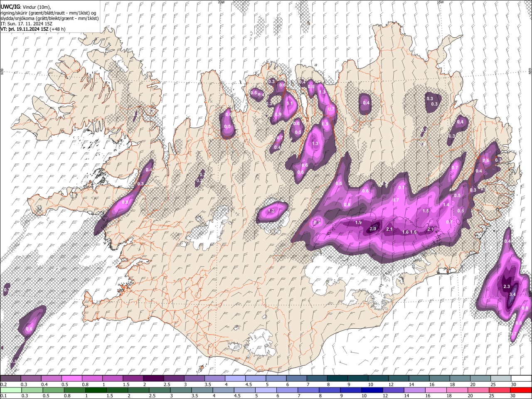Pick the light pink legend swatch labeled 16 in rain scale
532x399 pixels.
(x=436, y=390)
